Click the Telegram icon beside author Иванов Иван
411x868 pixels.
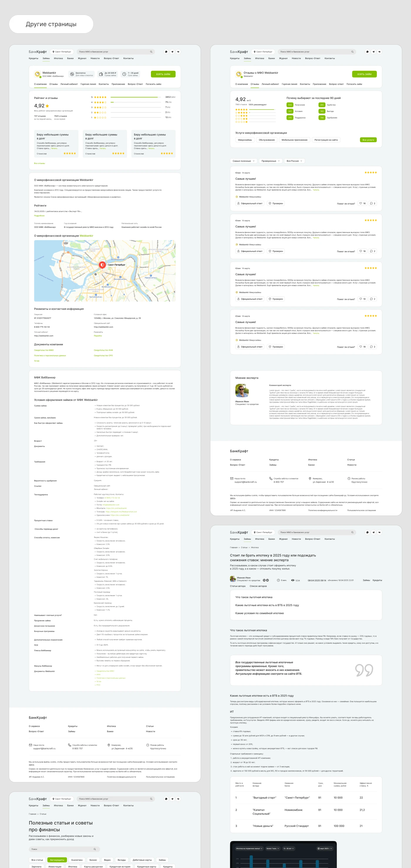coord(267,580)
